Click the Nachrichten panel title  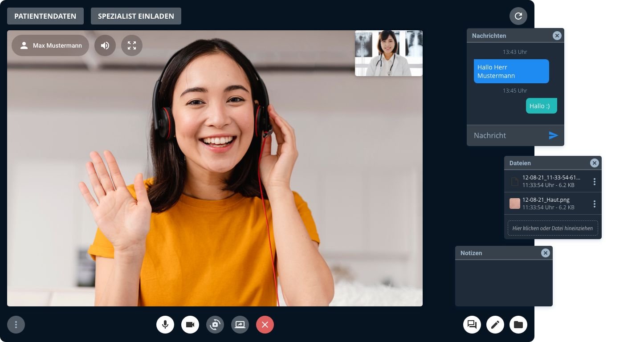click(489, 36)
